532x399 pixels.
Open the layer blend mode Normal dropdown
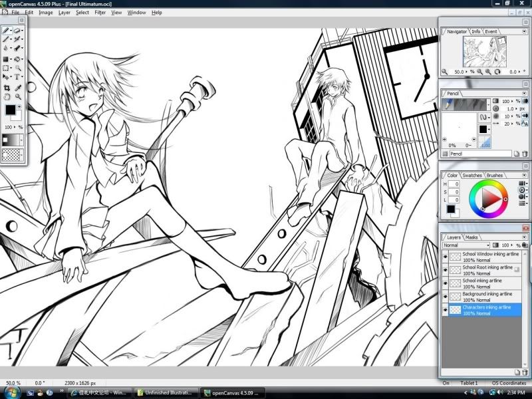point(466,245)
